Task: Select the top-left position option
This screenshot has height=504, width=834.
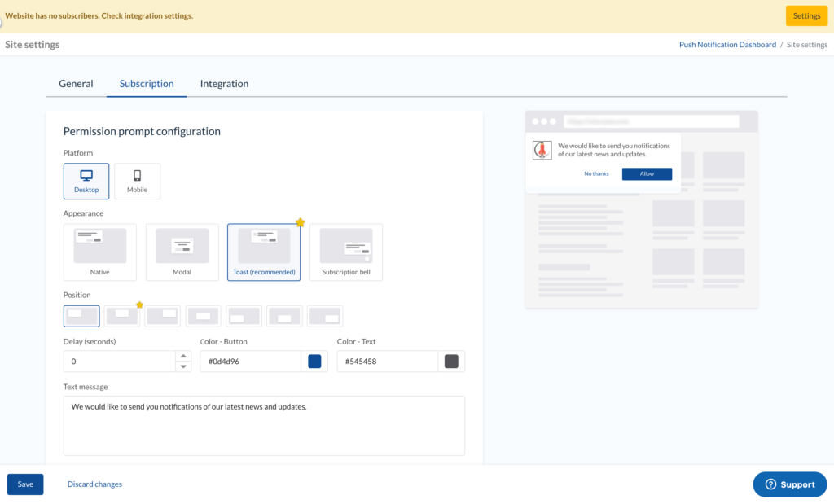Action: coord(81,316)
